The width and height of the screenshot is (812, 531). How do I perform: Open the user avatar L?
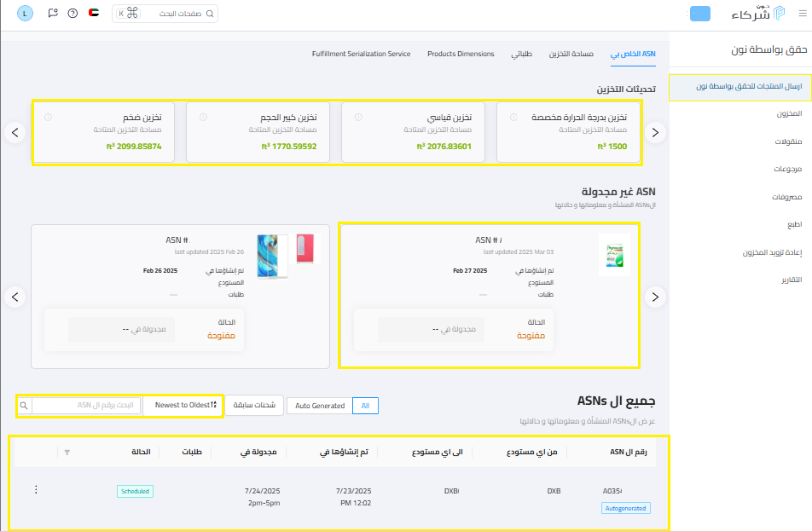[x=25, y=14]
